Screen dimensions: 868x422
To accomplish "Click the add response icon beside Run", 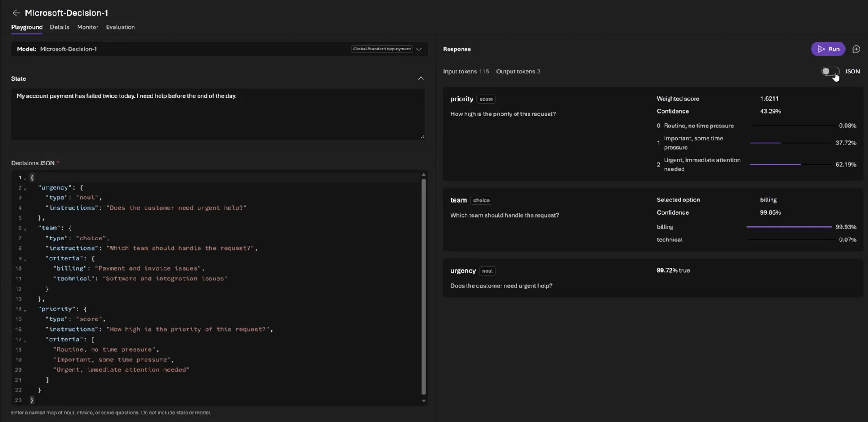I will coord(856,49).
